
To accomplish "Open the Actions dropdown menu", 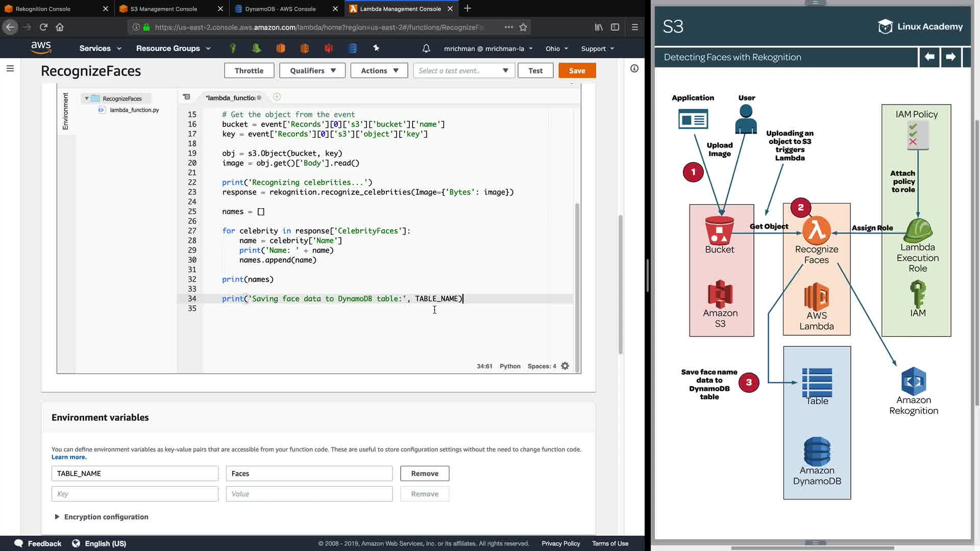I will click(379, 70).
